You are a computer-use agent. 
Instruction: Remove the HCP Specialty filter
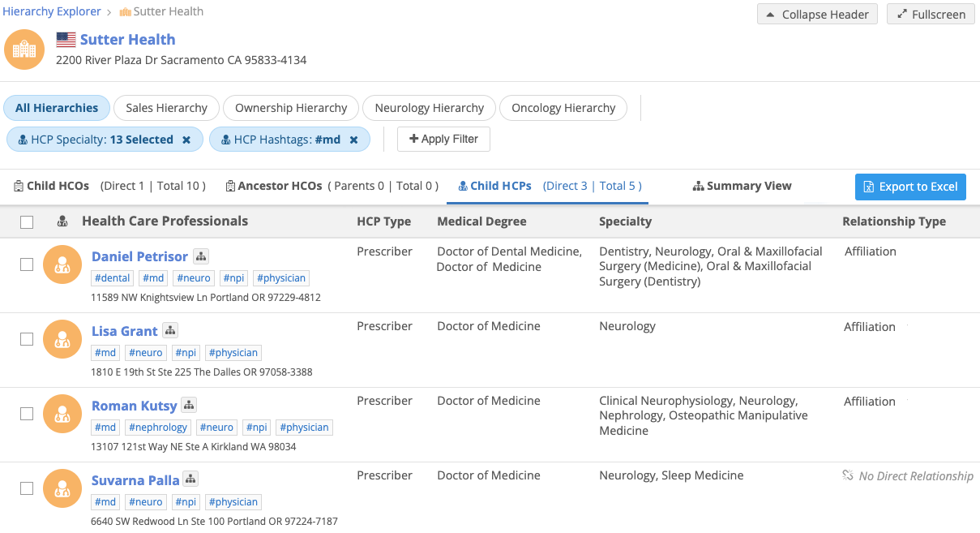(186, 140)
